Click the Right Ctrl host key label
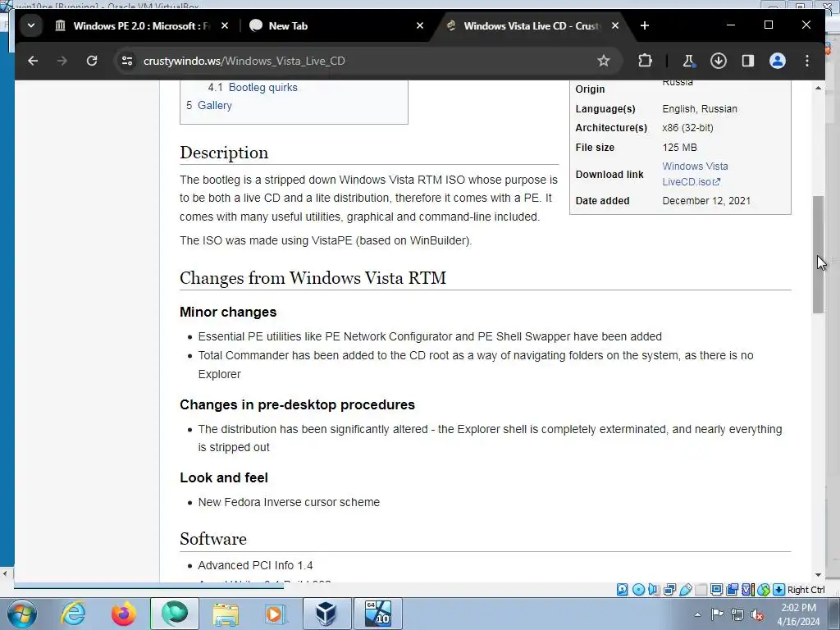 click(x=806, y=590)
